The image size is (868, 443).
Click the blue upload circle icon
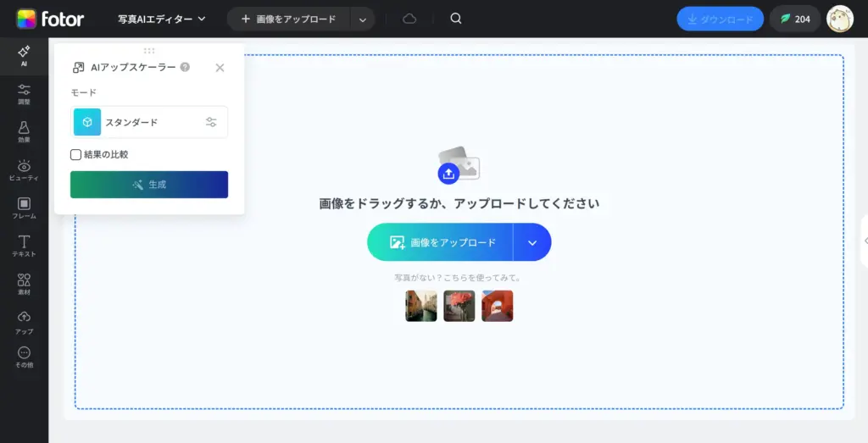pyautogui.click(x=448, y=173)
